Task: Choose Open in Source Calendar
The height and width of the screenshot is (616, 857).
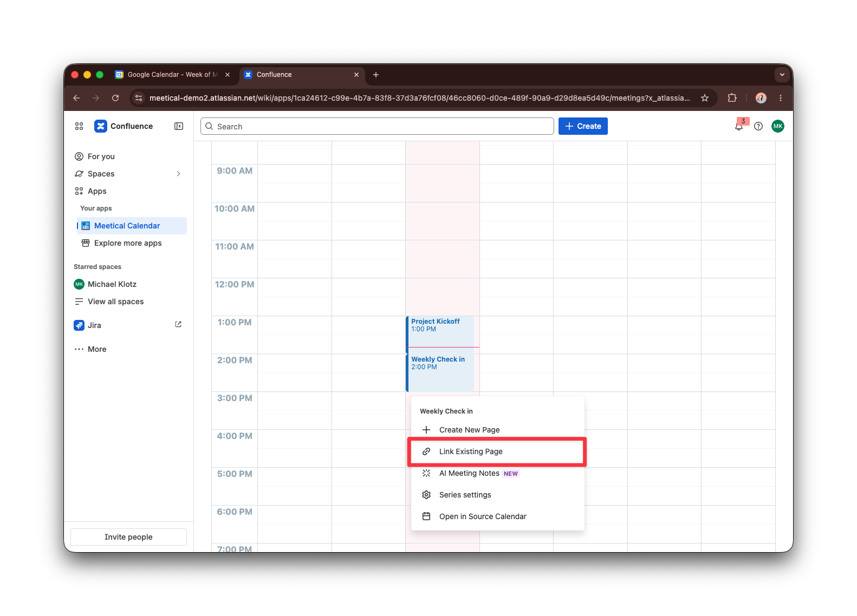Action: click(x=498, y=516)
